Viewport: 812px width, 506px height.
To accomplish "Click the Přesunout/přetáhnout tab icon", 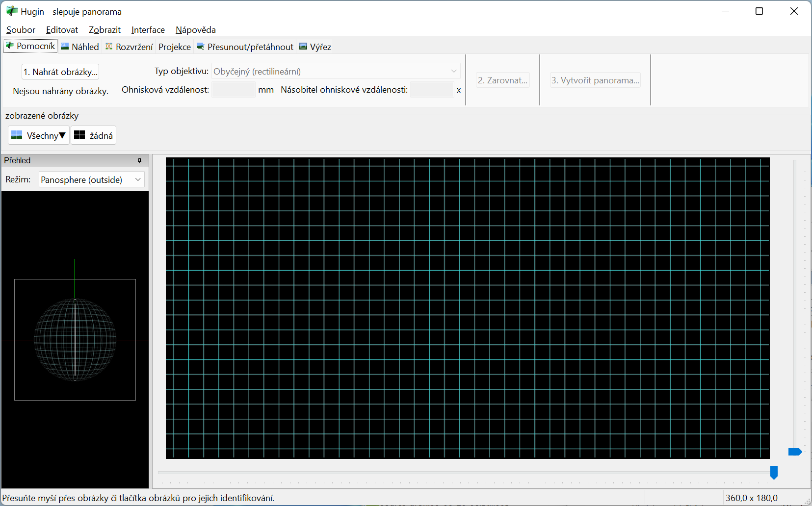I will tap(200, 47).
